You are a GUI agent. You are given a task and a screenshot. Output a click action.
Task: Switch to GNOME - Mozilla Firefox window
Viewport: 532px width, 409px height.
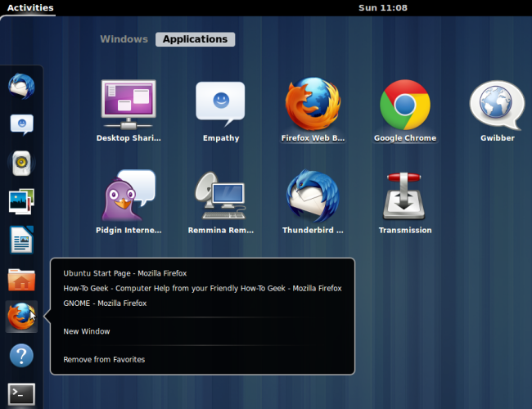tap(105, 303)
